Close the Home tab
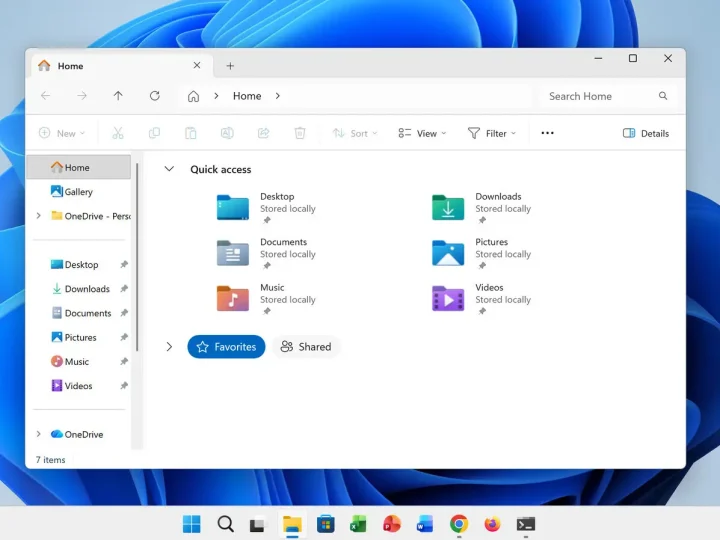This screenshot has width=720, height=540. pyautogui.click(x=197, y=65)
